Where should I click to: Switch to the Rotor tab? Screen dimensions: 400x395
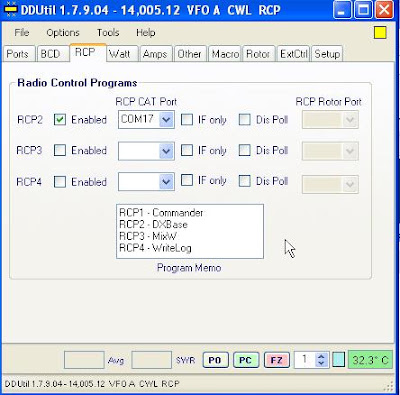click(258, 54)
